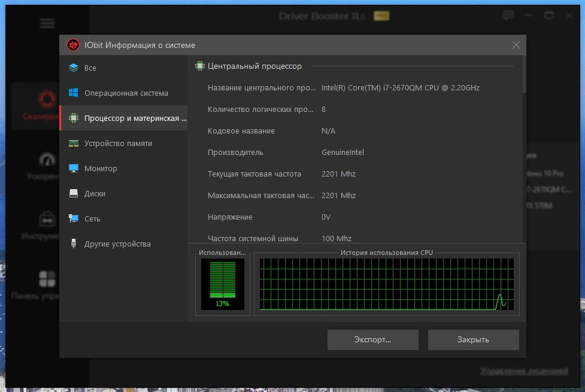
Task: Click the История использования CPU graph
Action: click(387, 284)
